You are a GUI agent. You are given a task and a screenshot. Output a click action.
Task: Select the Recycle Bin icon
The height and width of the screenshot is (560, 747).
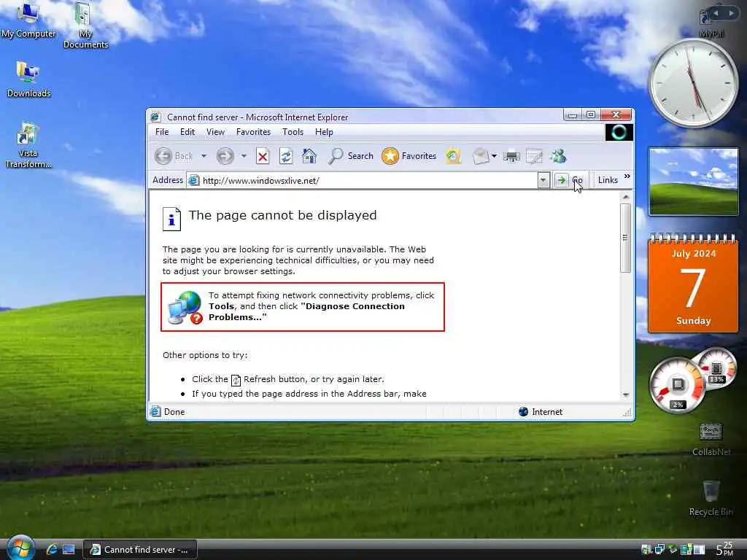711,498
